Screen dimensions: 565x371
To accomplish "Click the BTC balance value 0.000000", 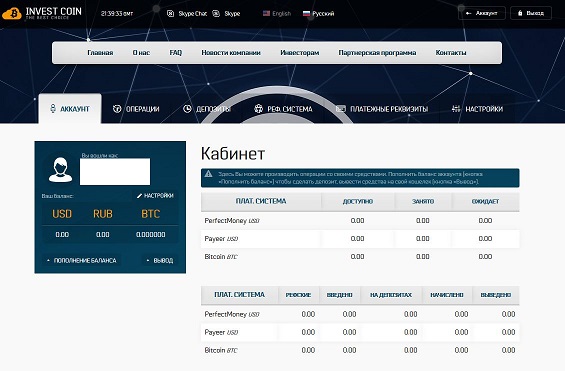I will coord(151,234).
